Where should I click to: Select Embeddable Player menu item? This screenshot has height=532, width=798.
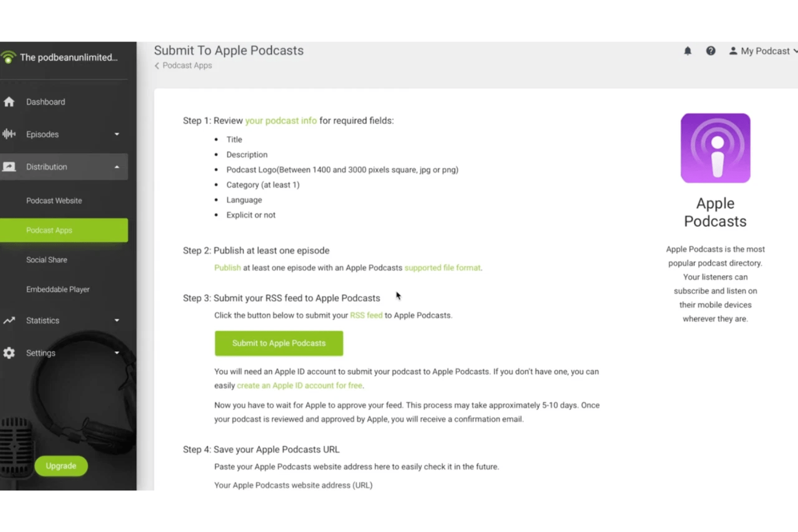[x=58, y=289]
